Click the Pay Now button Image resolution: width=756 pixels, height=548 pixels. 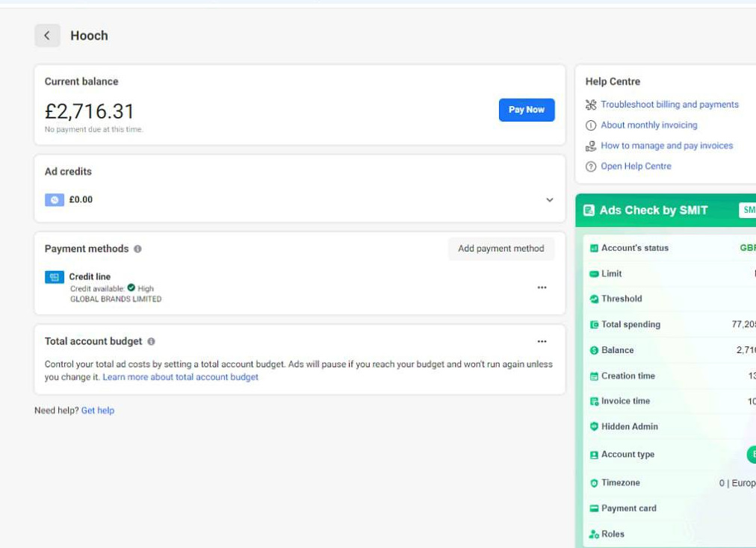click(527, 110)
